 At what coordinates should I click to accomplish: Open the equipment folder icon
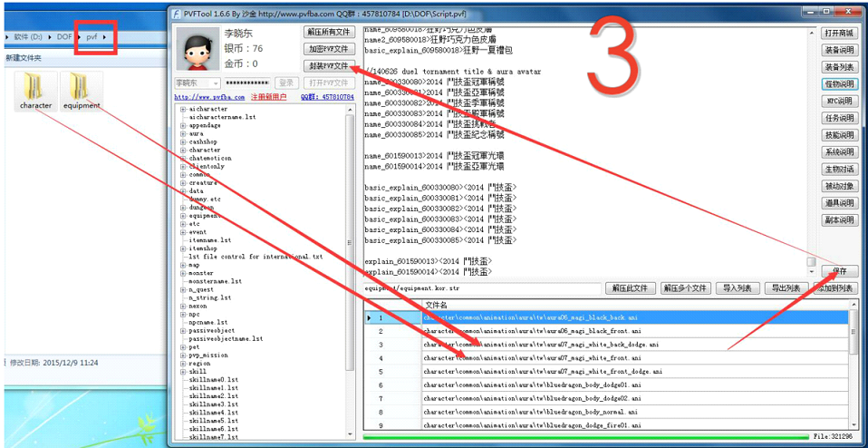click(x=81, y=87)
